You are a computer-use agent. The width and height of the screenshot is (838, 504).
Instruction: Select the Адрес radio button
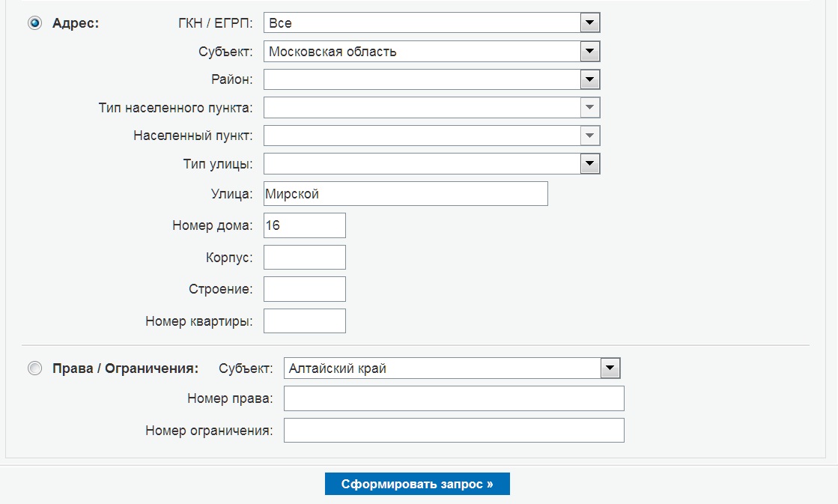[x=34, y=23]
